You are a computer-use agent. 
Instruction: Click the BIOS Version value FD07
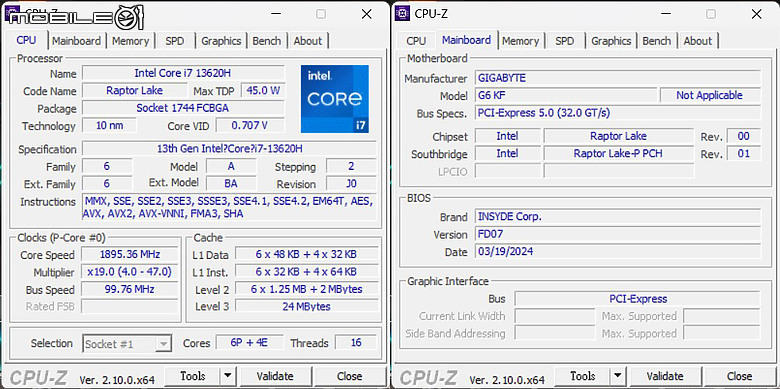[618, 234]
